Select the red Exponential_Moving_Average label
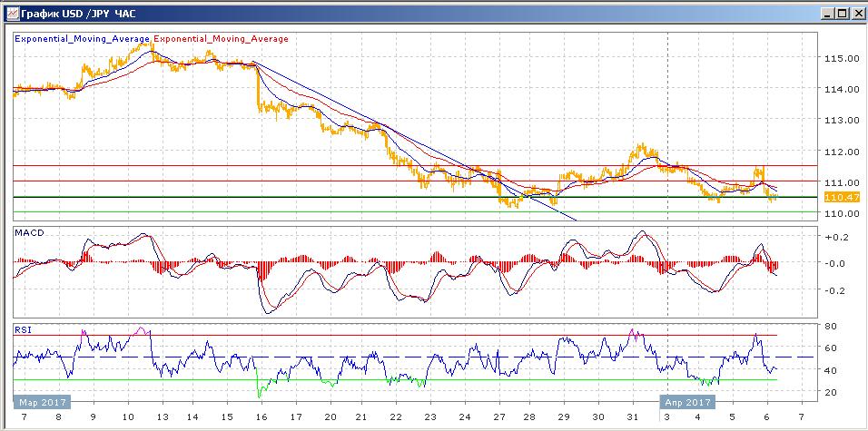This screenshot has height=431, width=868. (222, 39)
